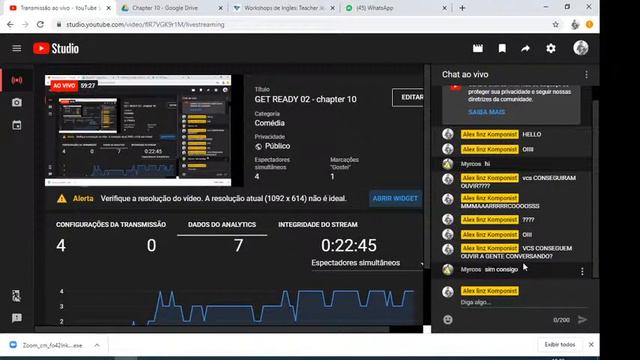Click the orange notification icon in browser toolbar
Screen dimensions: 640x360
[589, 24]
